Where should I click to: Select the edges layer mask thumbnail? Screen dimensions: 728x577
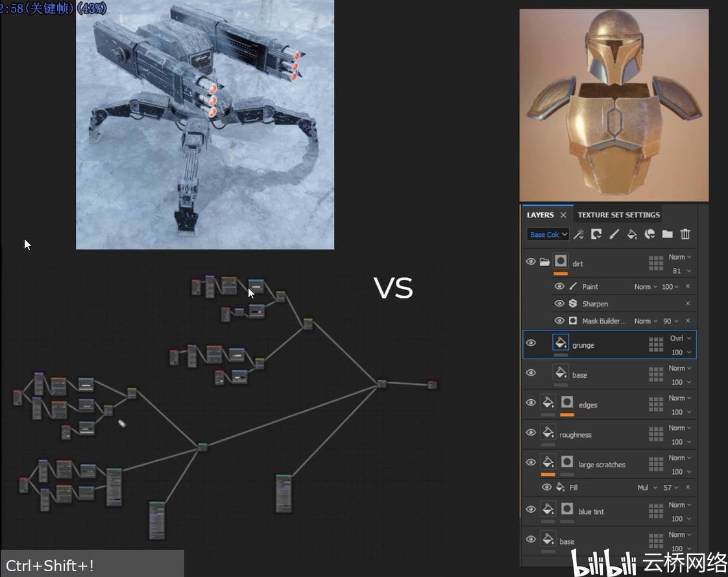(x=567, y=402)
